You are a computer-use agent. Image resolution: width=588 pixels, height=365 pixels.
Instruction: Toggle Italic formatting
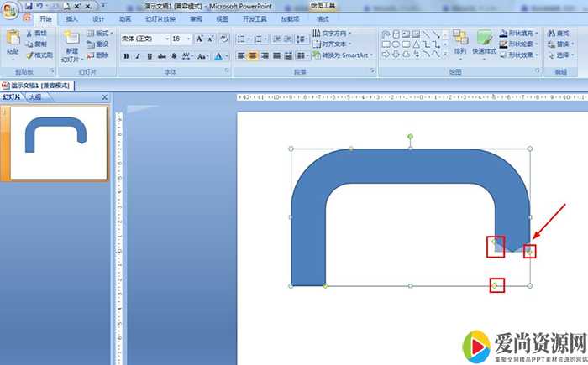(x=138, y=56)
